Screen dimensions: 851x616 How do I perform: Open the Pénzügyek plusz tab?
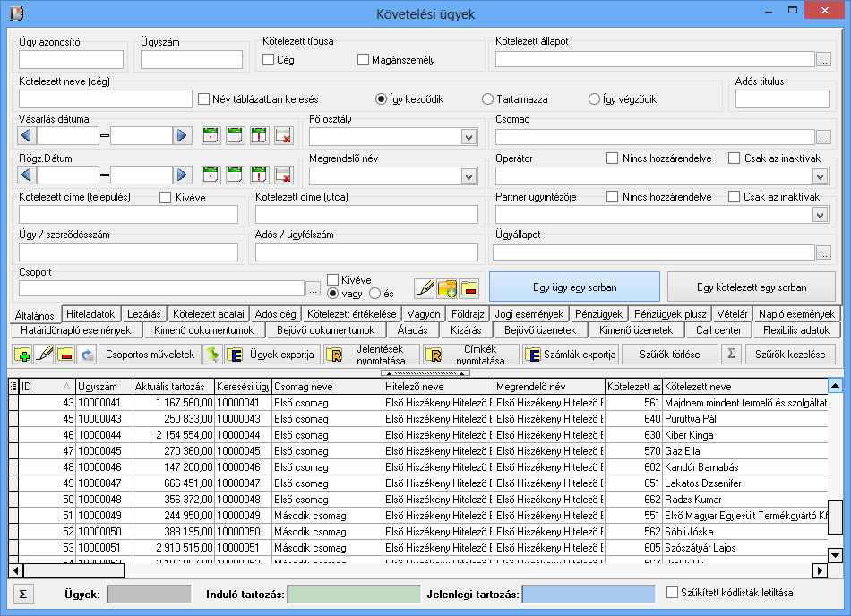pos(670,314)
